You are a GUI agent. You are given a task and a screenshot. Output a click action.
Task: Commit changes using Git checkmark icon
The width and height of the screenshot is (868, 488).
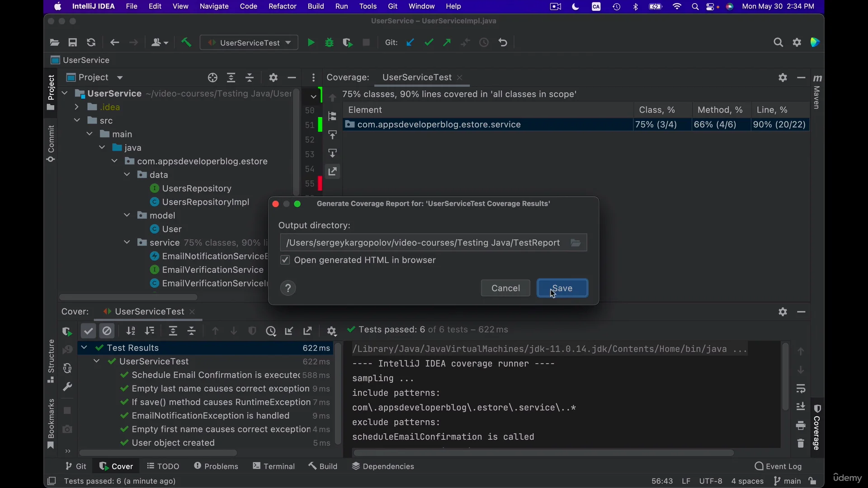429,42
